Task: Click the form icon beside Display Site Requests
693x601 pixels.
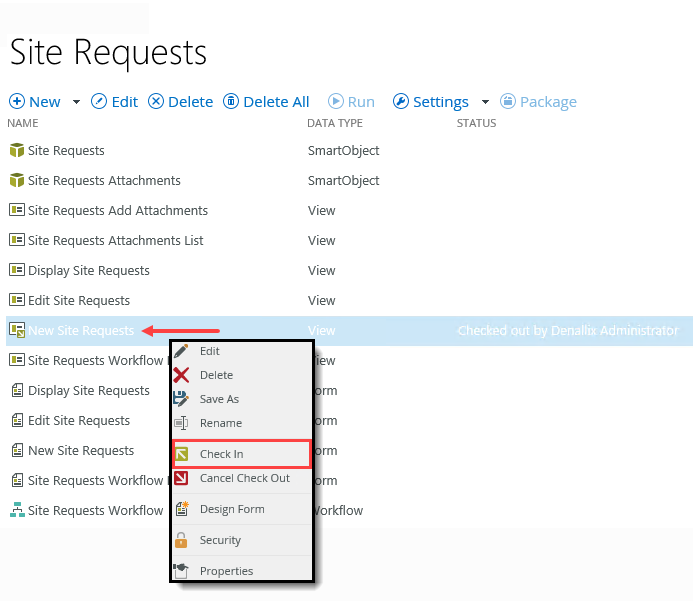Action: click(x=16, y=391)
